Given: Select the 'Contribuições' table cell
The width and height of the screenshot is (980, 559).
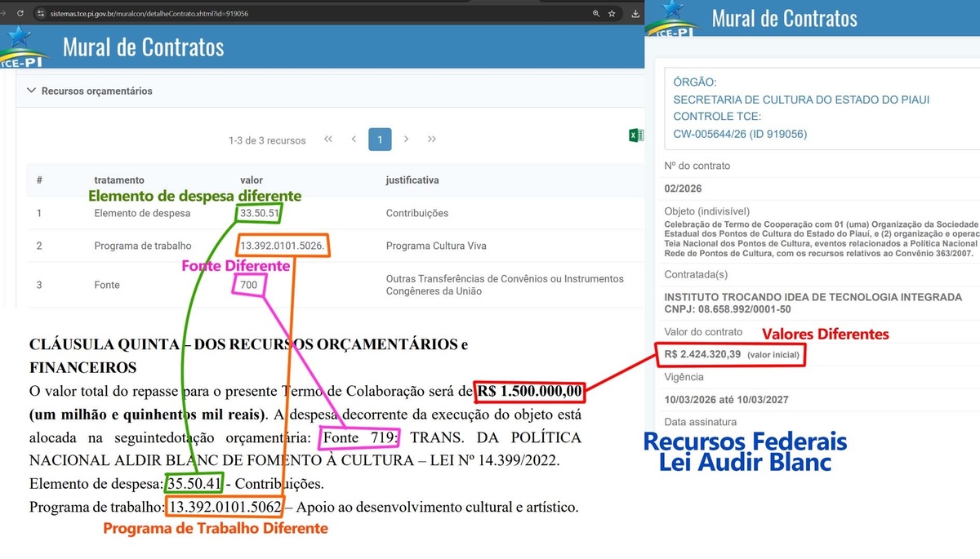Looking at the screenshot, I should click(417, 213).
